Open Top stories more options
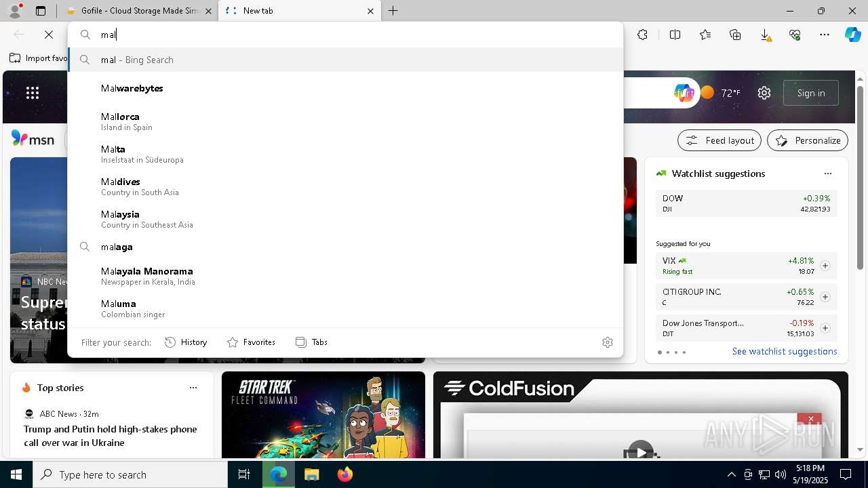 click(x=193, y=388)
